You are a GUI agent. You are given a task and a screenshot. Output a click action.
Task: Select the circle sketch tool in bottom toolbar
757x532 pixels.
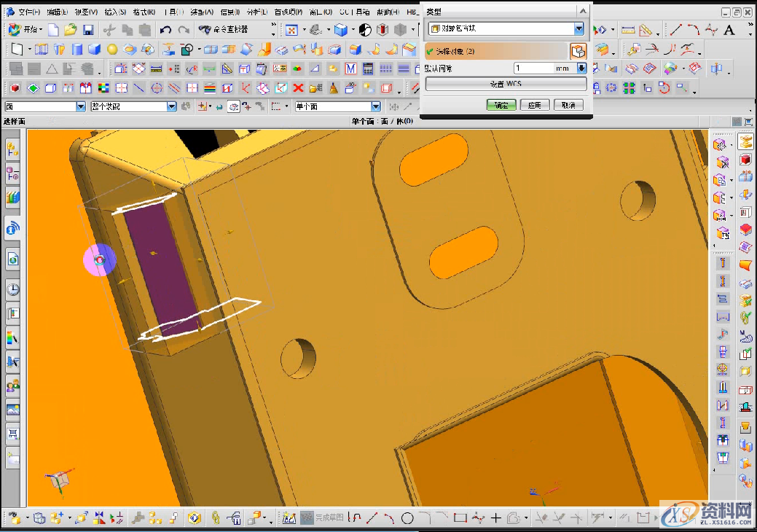407,518
